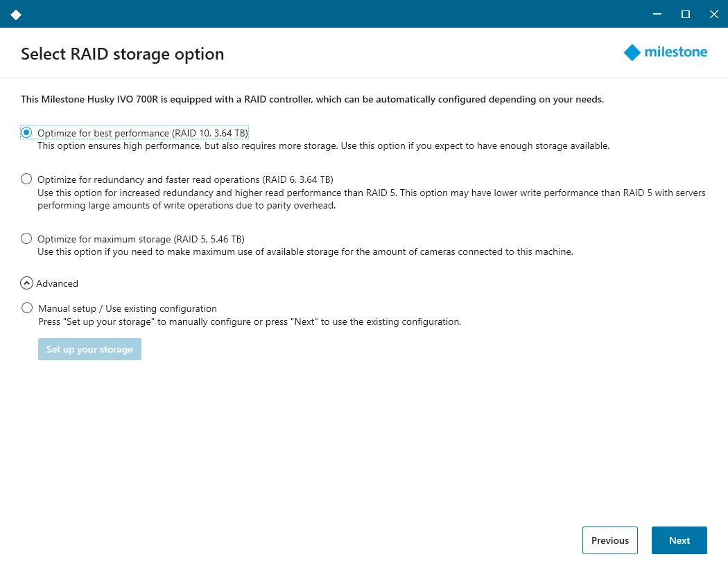Go back with the Previous button
Screen dimensions: 728x575
(610, 540)
